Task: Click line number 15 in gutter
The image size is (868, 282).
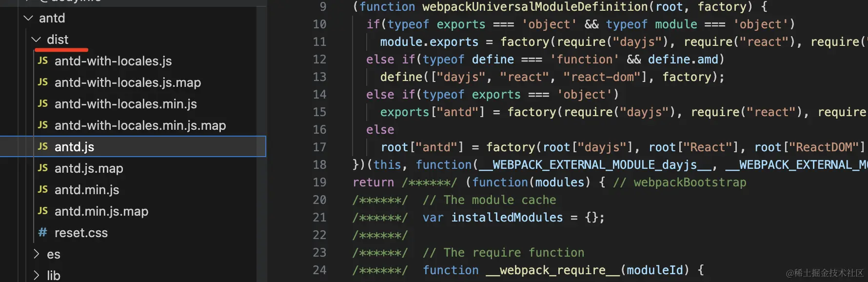Action: pos(319,112)
